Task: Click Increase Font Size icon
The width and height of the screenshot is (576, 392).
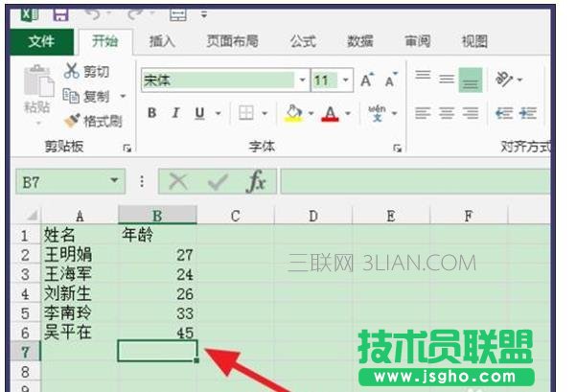Action: point(367,80)
